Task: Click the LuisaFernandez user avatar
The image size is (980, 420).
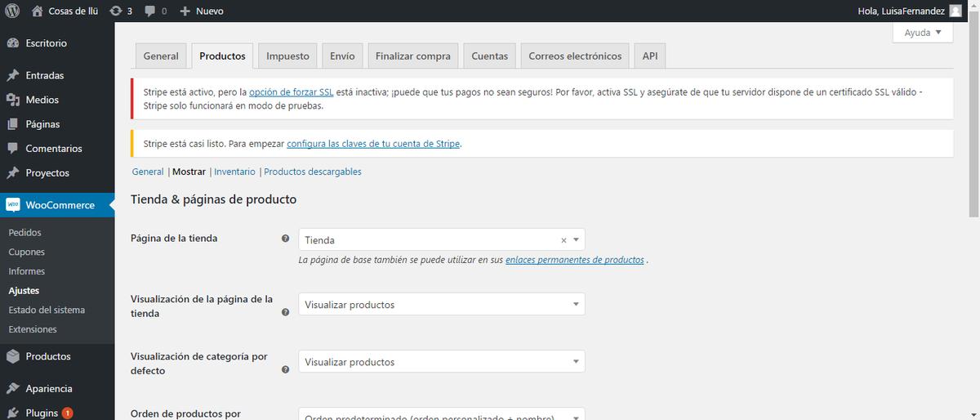Action: point(955,11)
